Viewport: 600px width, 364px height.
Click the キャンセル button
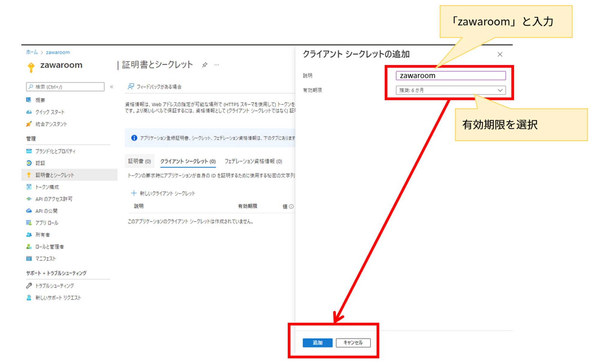point(353,343)
